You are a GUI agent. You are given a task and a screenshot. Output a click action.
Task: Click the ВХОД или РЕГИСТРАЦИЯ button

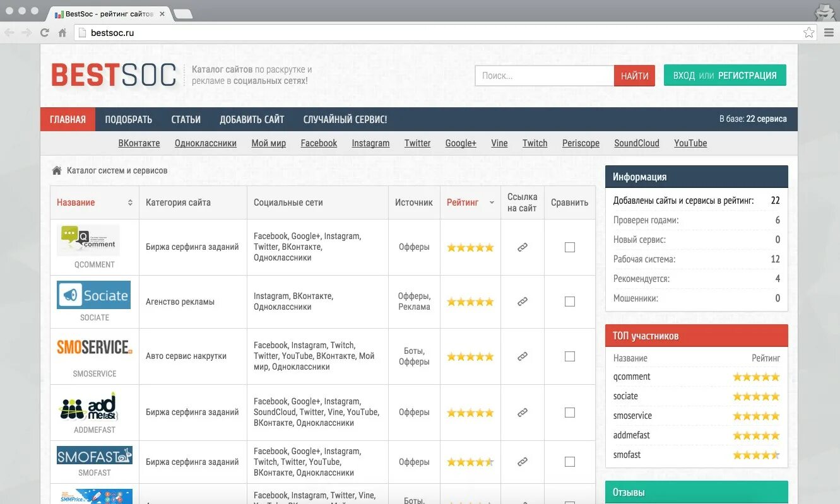point(725,75)
